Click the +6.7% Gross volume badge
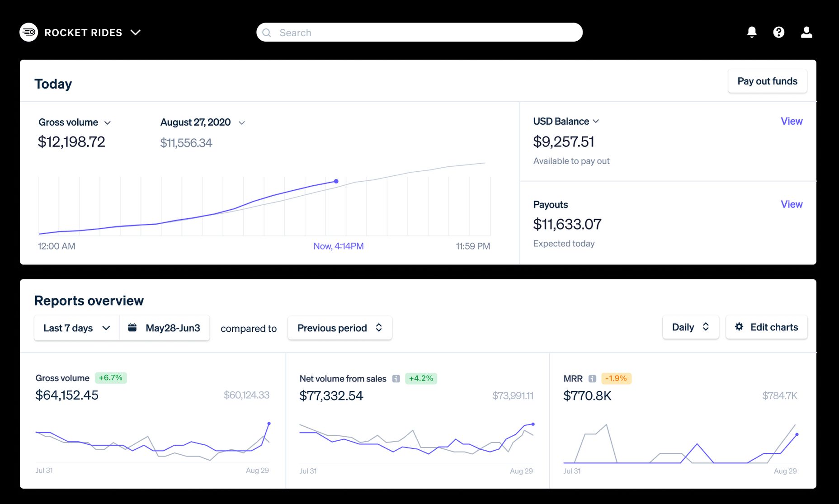Screen dimensions: 839x504 tap(111, 377)
